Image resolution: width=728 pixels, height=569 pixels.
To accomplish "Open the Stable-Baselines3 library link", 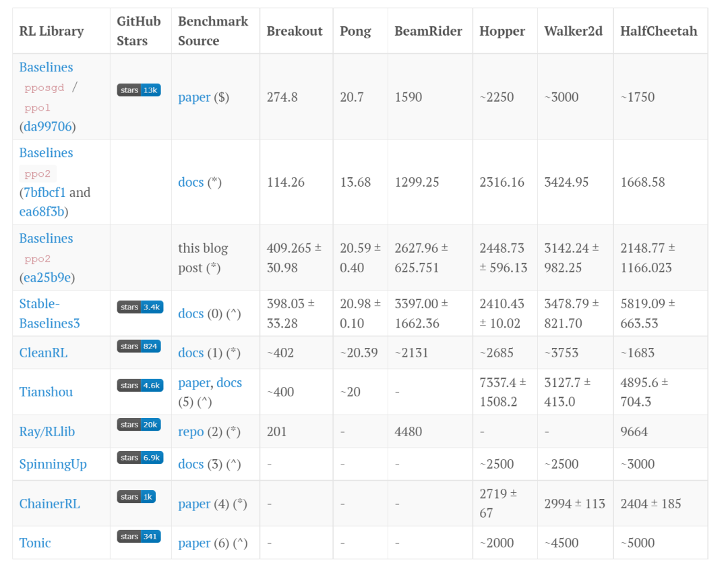I will point(49,313).
